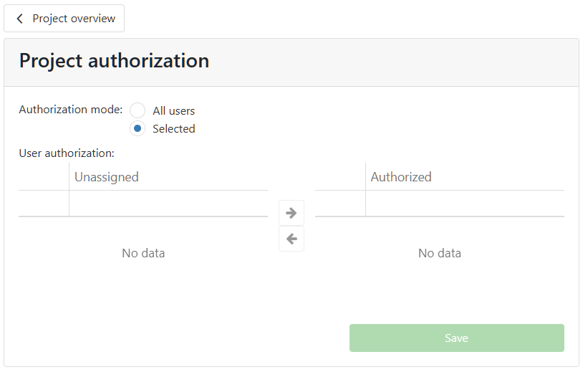
Task: Focus the filter field under Unassigned
Action: 168,204
